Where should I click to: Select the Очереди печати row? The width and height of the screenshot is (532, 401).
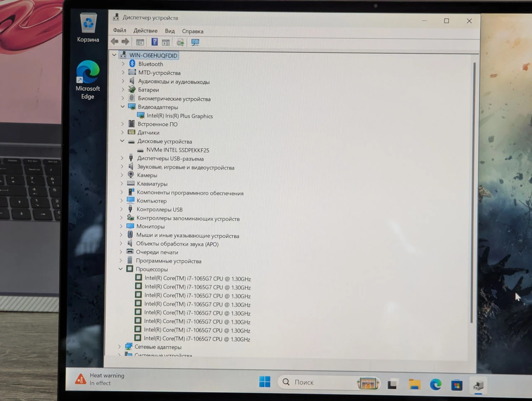[157, 252]
